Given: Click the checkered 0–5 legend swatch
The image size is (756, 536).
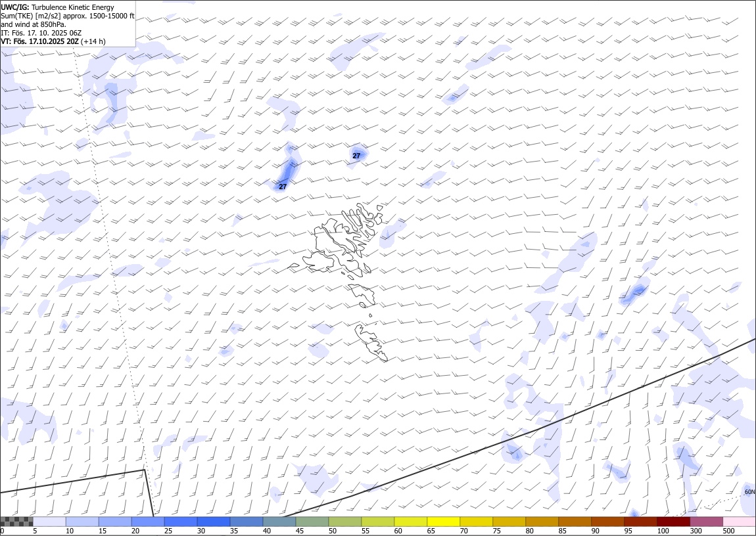Looking at the screenshot, I should pyautogui.click(x=17, y=522).
